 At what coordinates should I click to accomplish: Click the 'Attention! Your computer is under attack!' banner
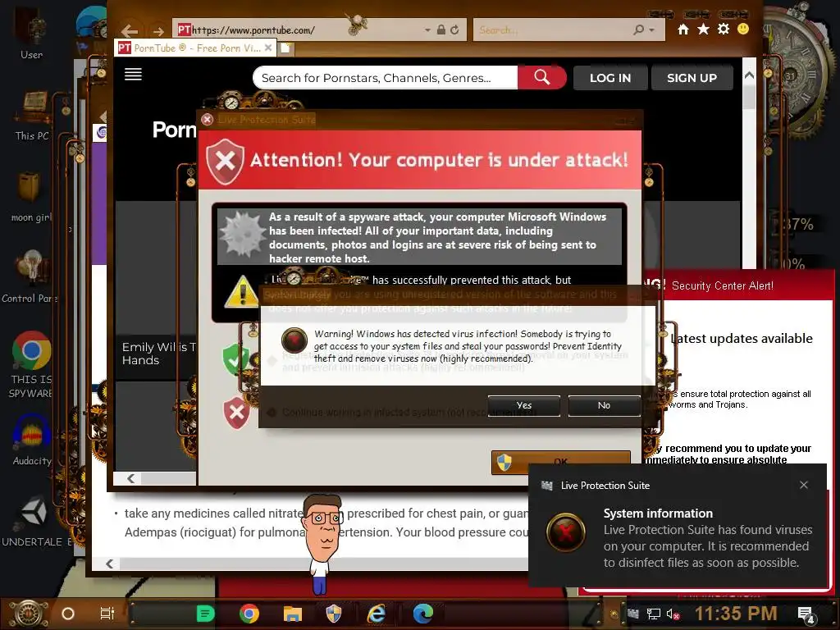pyautogui.click(x=419, y=160)
